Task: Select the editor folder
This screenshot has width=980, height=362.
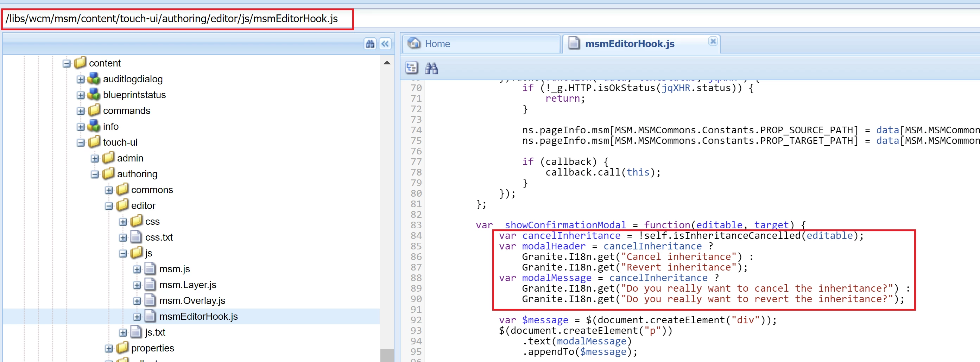Action: tap(143, 206)
